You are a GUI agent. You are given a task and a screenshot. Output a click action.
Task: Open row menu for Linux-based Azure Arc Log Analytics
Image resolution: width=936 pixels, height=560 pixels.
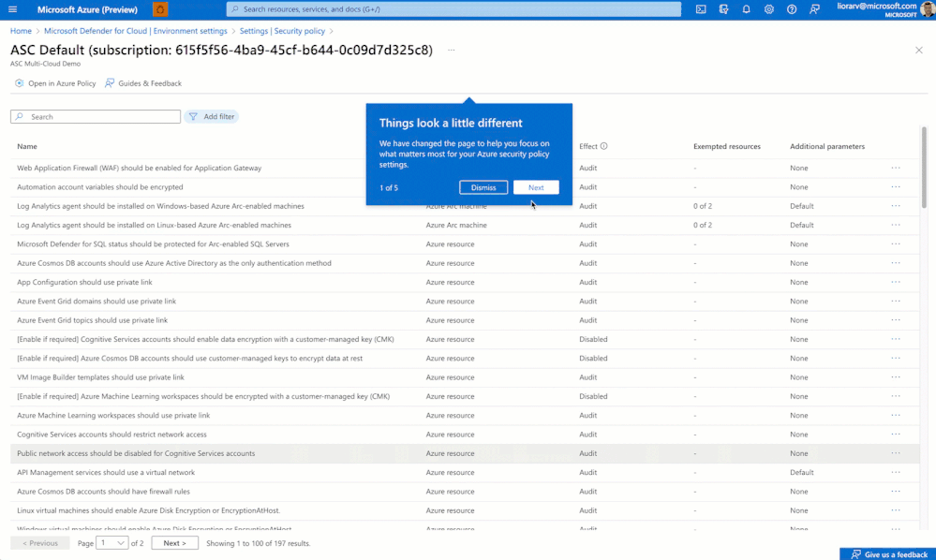point(896,226)
